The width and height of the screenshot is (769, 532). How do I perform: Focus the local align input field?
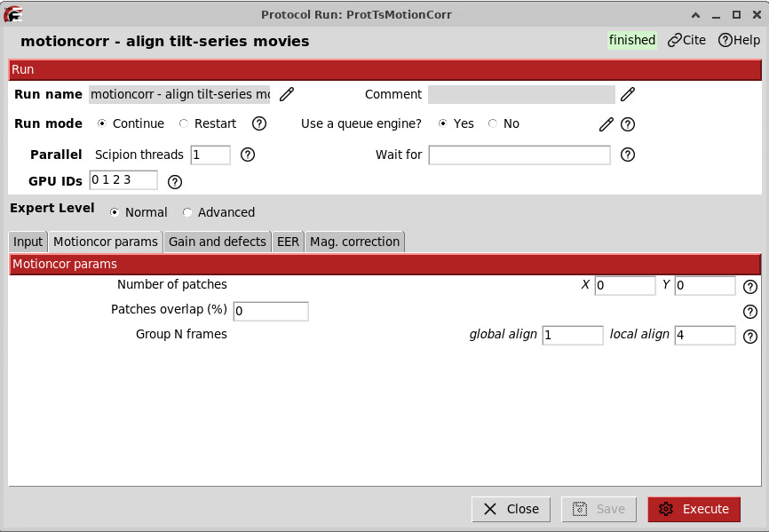click(705, 336)
